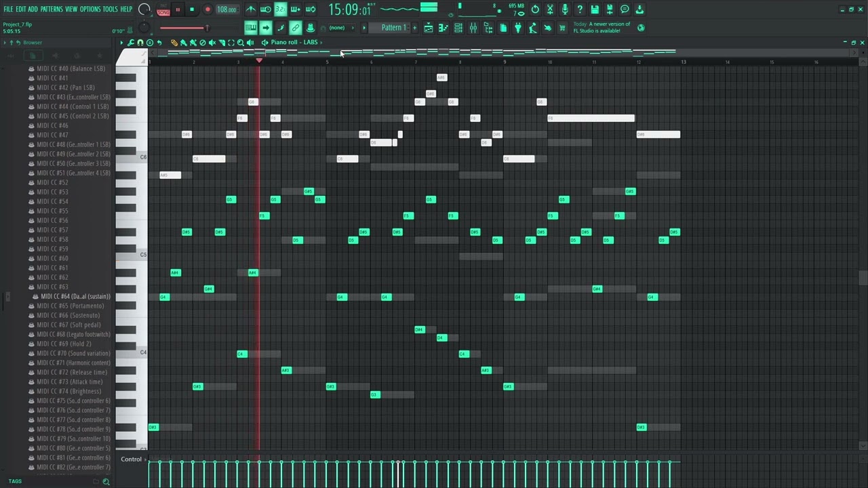
Task: Pause playback with the pause button
Action: tap(178, 9)
